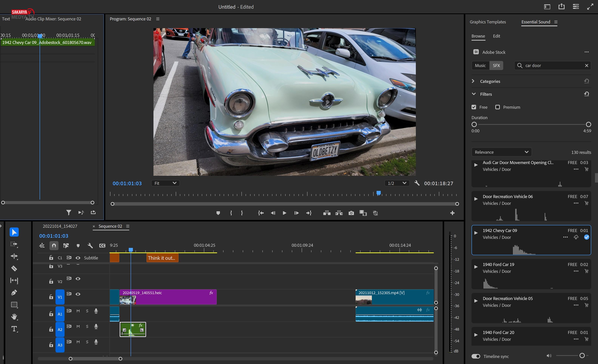Open the Edit tab in Essential Sound
Viewport: 598px width, 364px height.
[496, 36]
